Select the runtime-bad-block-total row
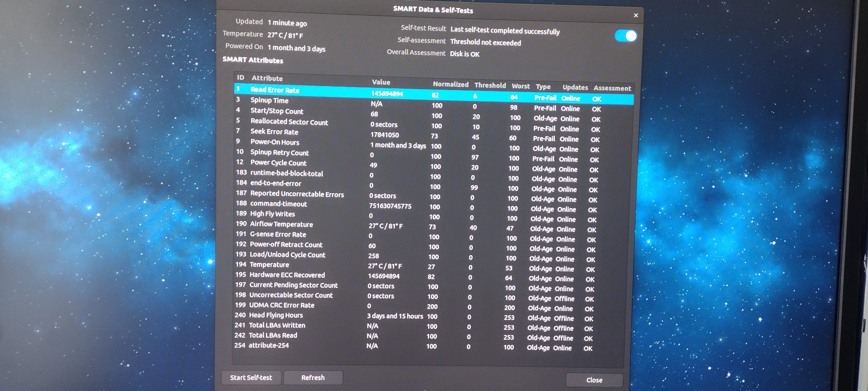Image resolution: width=868 pixels, height=391 pixels. [432, 176]
